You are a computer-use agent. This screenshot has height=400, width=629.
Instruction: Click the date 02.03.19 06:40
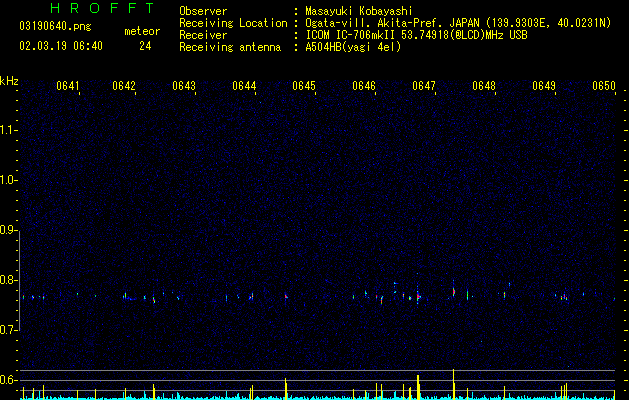point(61,46)
